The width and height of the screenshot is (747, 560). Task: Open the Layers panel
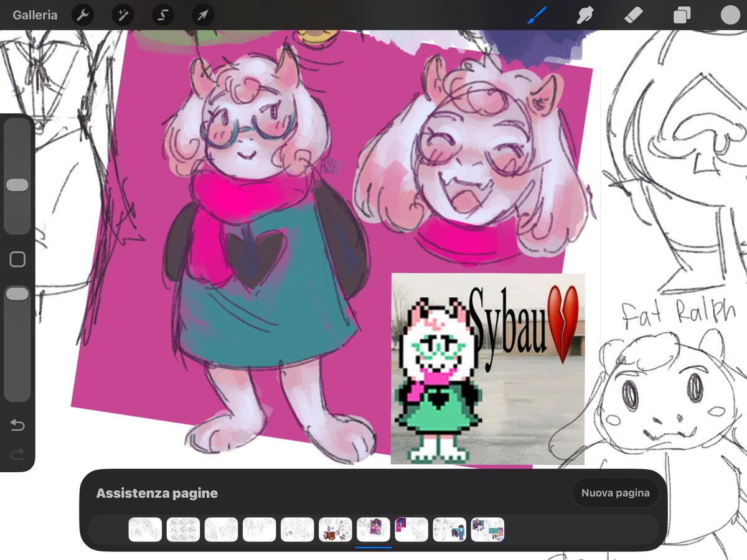point(682,15)
